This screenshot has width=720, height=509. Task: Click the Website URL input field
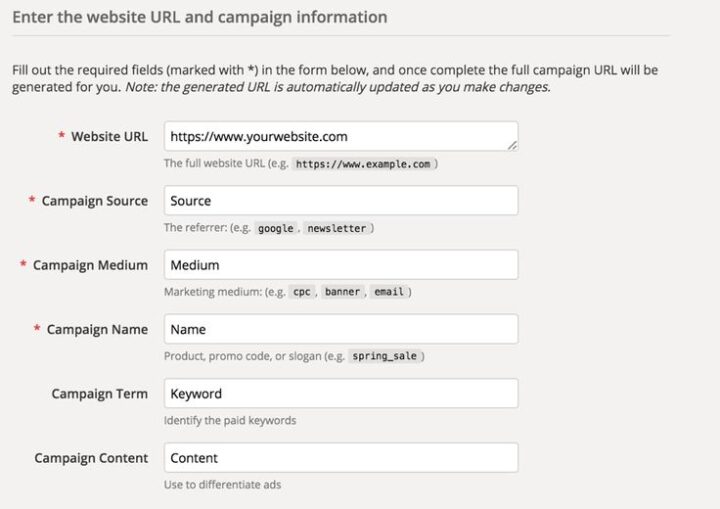[x=340, y=136]
